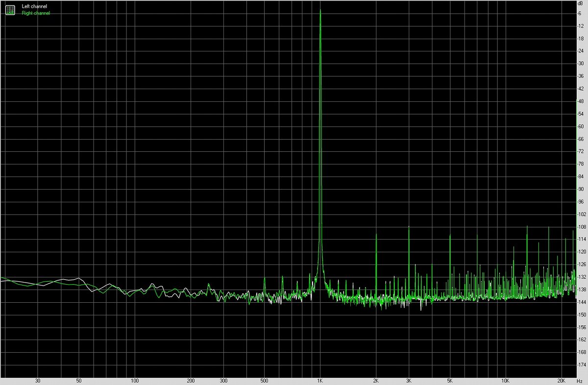
Task: Click the second harmonic peak at 2K
Action: click(376, 235)
